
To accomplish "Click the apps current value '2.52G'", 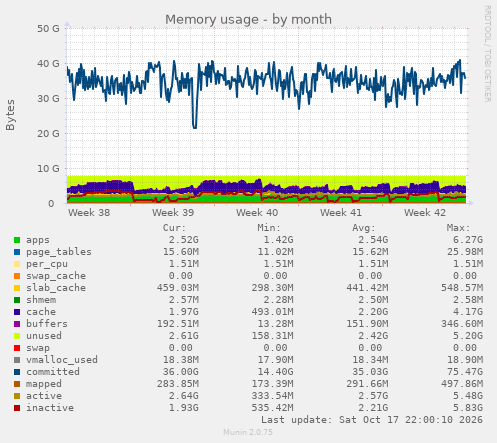I will click(x=183, y=240).
